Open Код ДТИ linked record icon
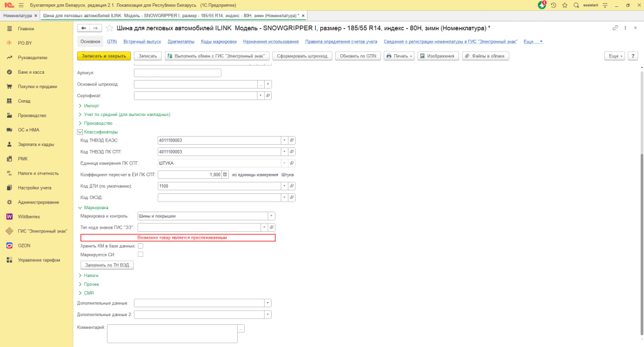Screen dimensions: 644x347 click(292, 186)
